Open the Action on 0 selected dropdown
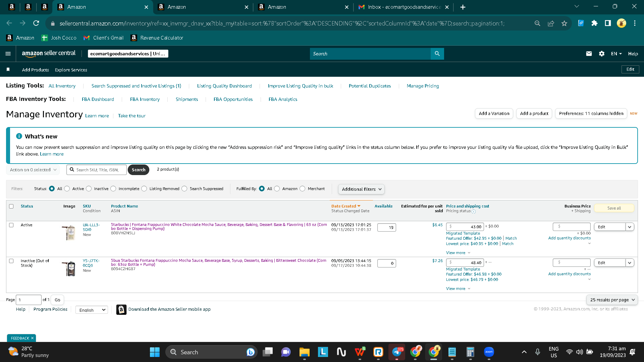644x362 pixels. [x=33, y=170]
